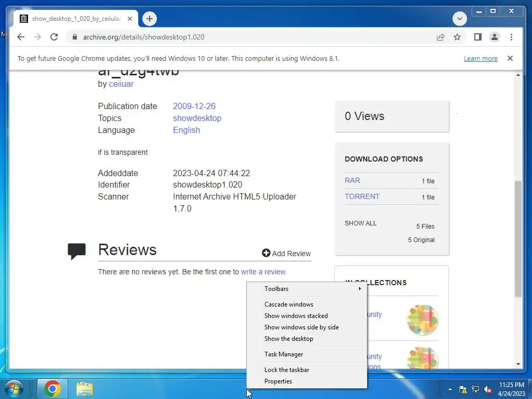Image resolution: width=532 pixels, height=399 pixels.
Task: Open a new tab with plus button
Action: 150,19
